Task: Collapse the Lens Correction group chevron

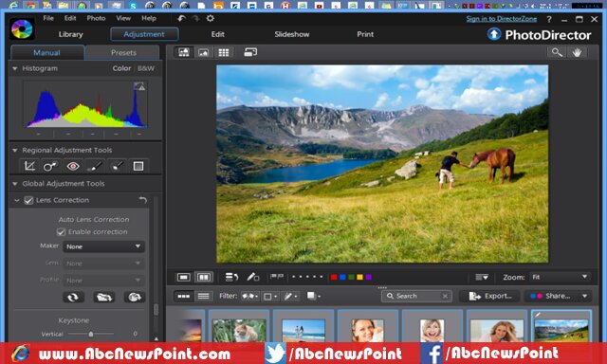Action: click(x=17, y=200)
